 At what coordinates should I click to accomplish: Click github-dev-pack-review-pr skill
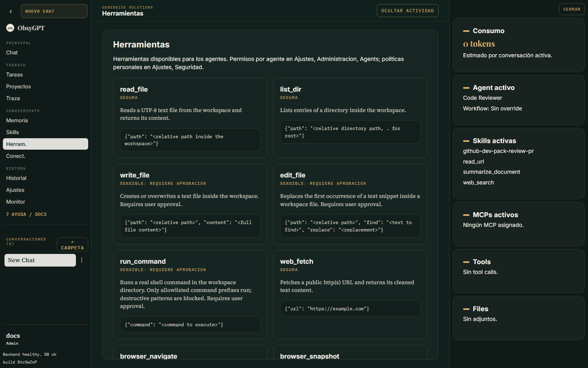click(x=498, y=151)
